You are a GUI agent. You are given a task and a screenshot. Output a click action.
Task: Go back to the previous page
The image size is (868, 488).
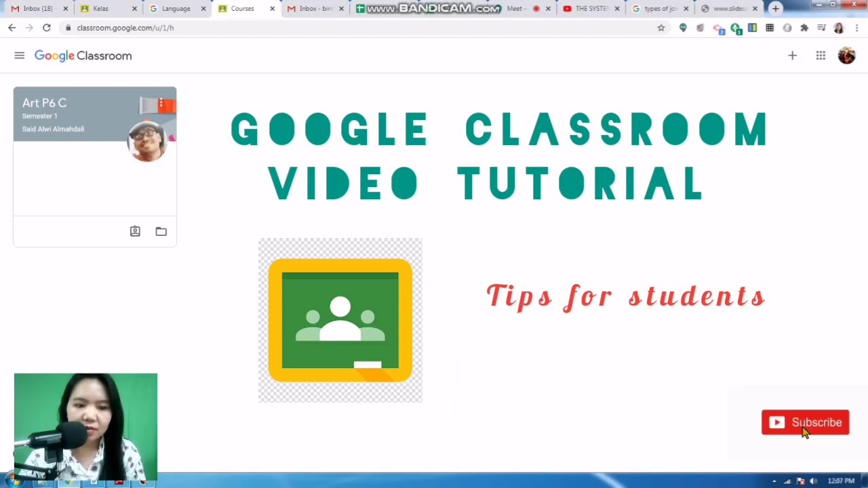click(x=12, y=28)
